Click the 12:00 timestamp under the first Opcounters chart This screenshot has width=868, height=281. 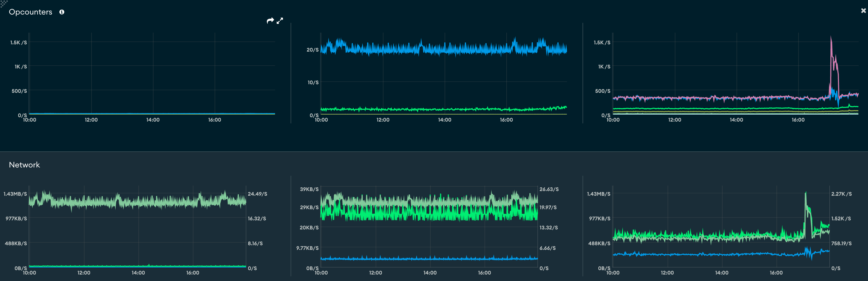click(x=91, y=120)
